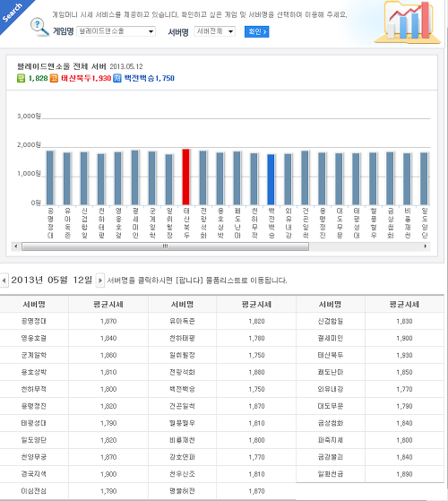Click the chart folder illustration icon
Image resolution: width=448 pixels, height=501 pixels.
click(409, 22)
